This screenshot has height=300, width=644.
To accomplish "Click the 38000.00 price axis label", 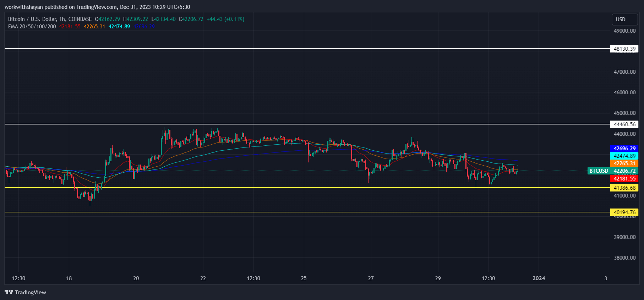I will point(624,258).
